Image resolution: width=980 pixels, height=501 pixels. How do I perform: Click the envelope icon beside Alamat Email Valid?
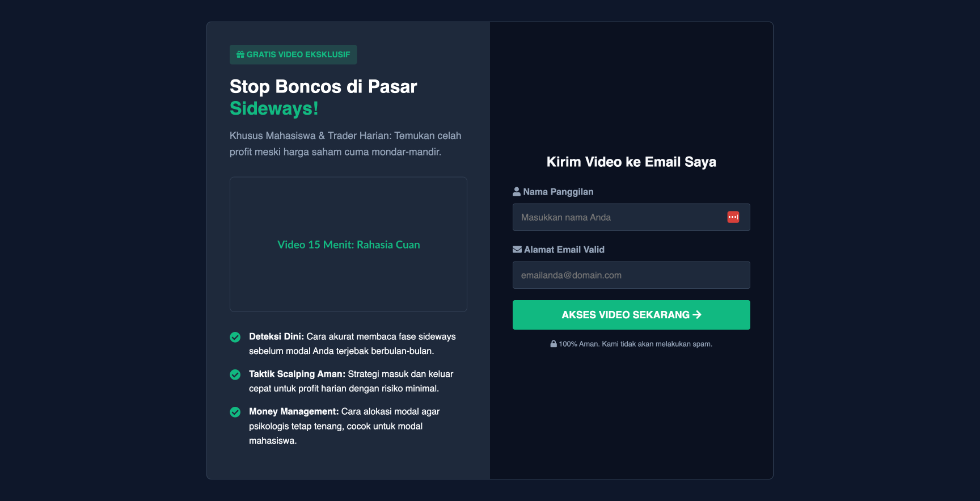[x=517, y=250]
